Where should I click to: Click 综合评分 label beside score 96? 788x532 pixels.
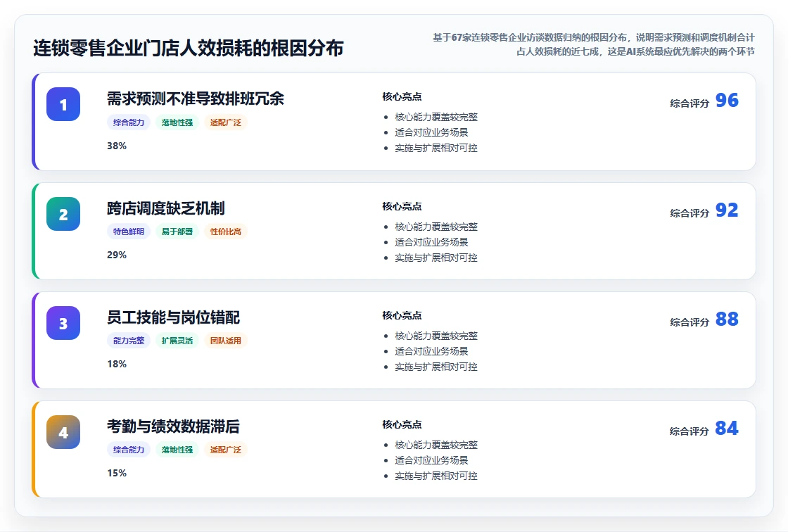(689, 103)
